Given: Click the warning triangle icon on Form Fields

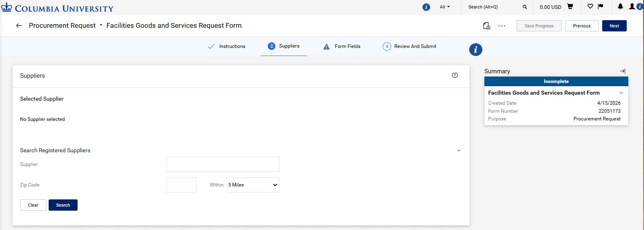Looking at the screenshot, I should pos(326,47).
